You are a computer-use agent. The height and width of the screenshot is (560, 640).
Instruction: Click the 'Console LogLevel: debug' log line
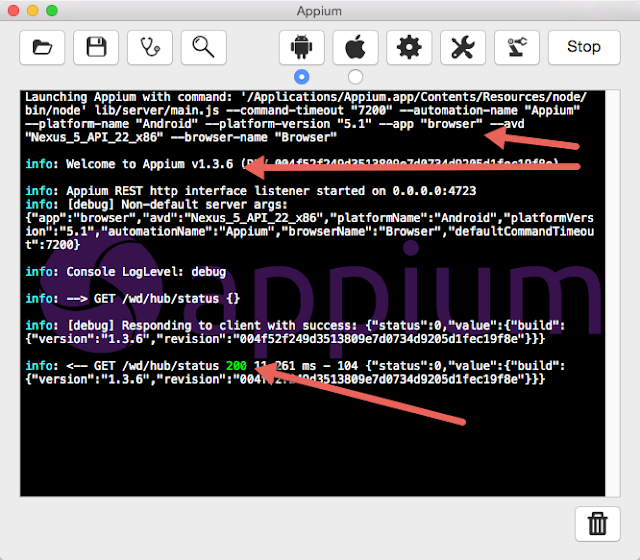(x=126, y=272)
